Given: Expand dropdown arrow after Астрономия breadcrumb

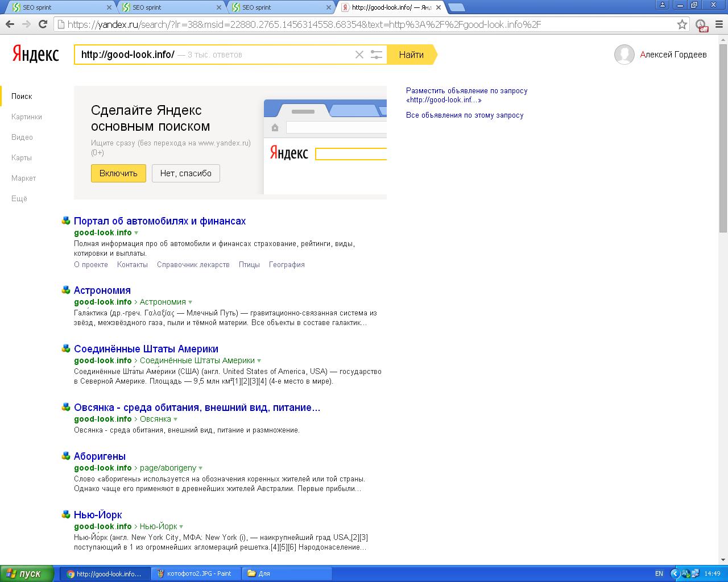Looking at the screenshot, I should coord(190,302).
